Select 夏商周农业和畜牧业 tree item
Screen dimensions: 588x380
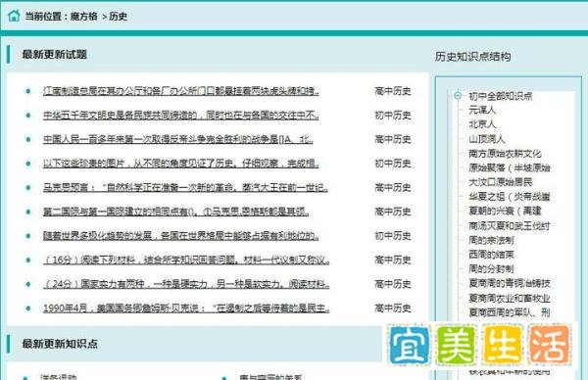tap(510, 298)
